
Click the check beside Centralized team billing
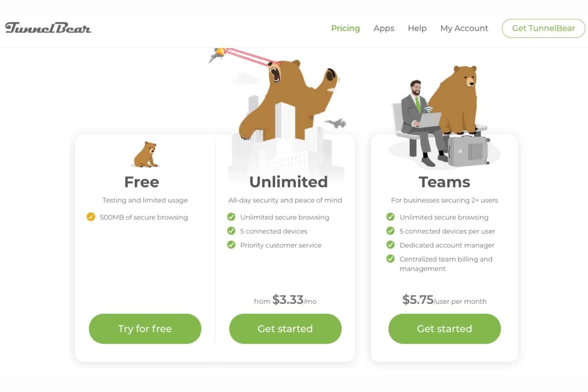(x=390, y=259)
